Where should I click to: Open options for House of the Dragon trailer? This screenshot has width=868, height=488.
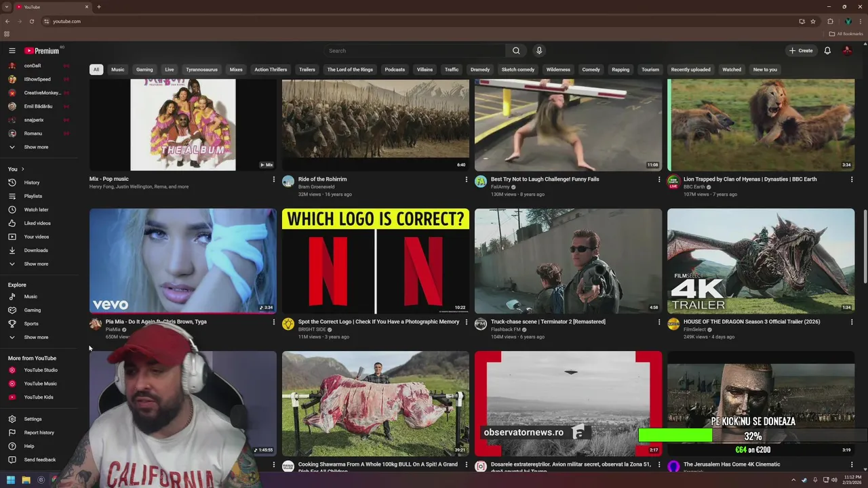coord(851,322)
